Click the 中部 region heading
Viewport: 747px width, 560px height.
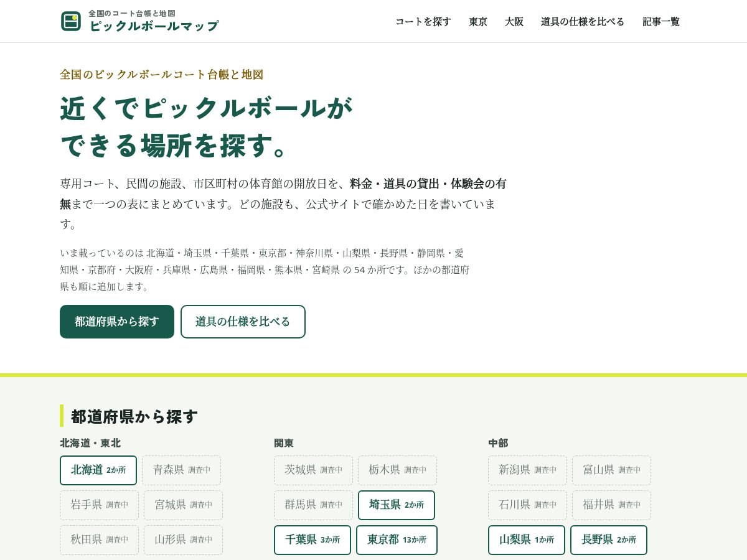tap(498, 443)
